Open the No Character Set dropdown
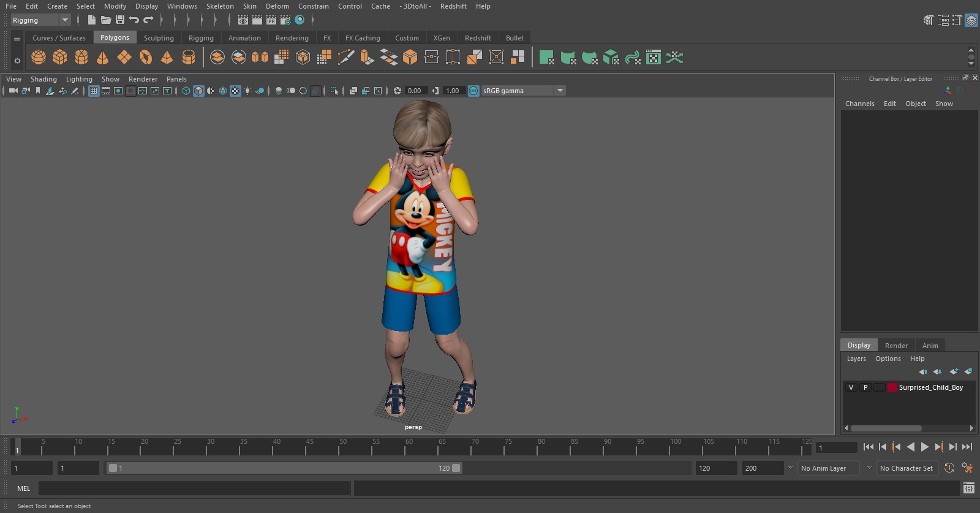This screenshot has height=513, width=980. click(x=907, y=468)
